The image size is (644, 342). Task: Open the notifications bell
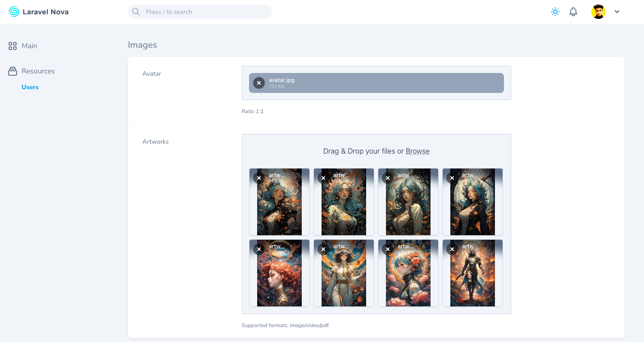(573, 12)
